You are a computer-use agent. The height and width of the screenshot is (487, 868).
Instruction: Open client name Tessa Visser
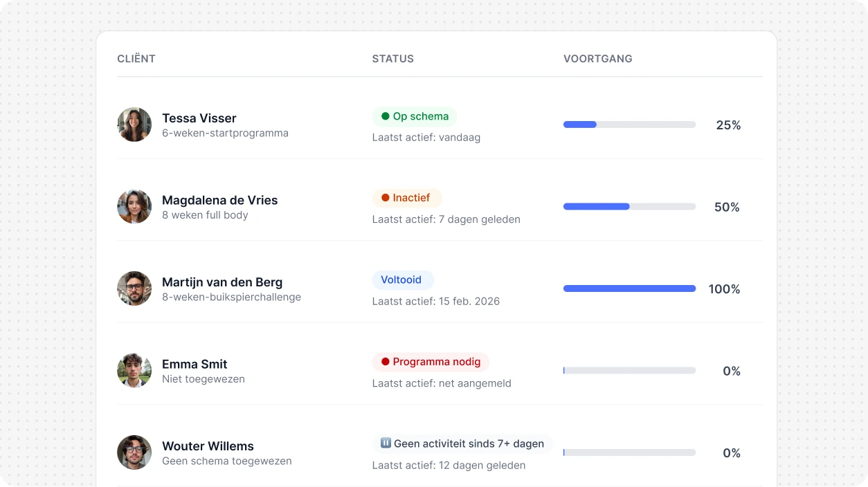(199, 118)
